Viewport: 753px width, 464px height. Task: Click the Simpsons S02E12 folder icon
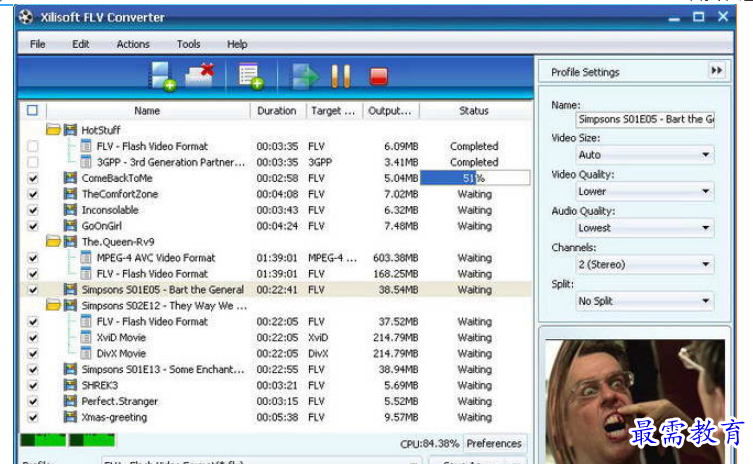coord(53,305)
